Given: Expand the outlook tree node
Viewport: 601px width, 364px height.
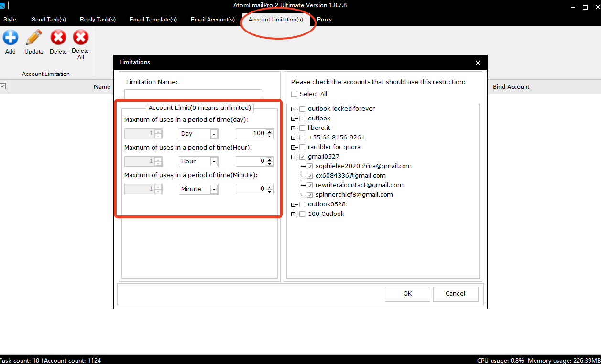Looking at the screenshot, I should pyautogui.click(x=294, y=119).
